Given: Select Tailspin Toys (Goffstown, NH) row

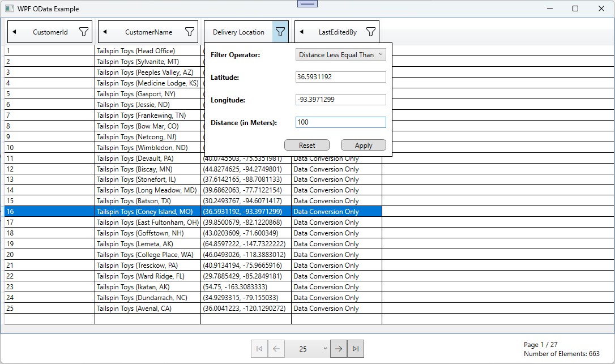Looking at the screenshot, I should tap(140, 233).
